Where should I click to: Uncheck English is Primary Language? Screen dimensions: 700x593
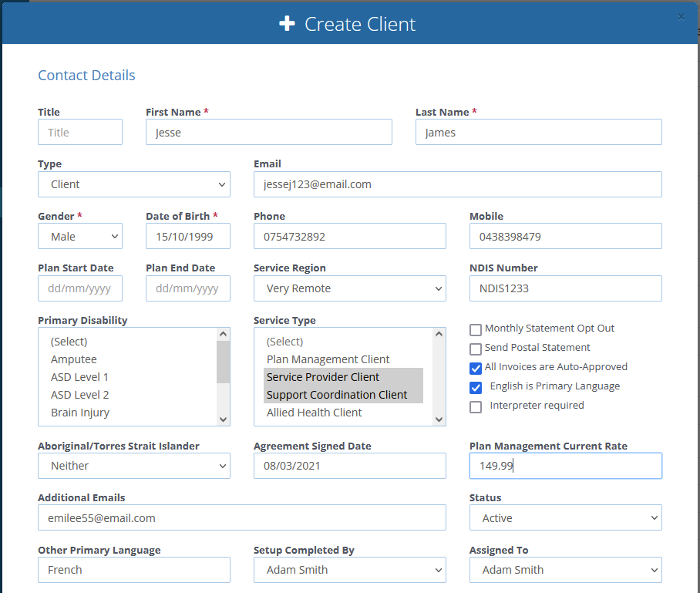tap(476, 388)
